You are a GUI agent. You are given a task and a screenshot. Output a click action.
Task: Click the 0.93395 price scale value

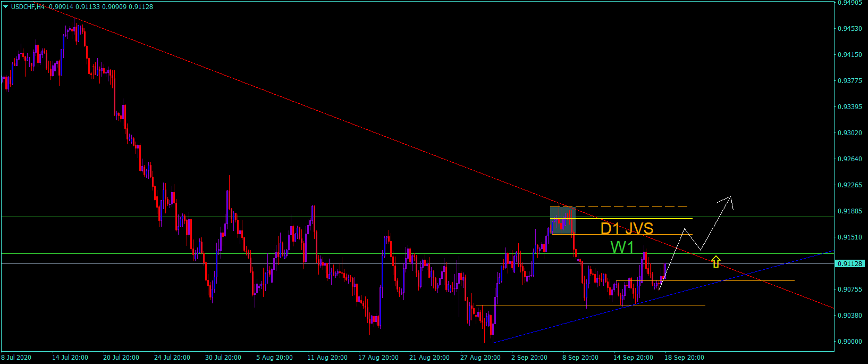tap(850, 107)
